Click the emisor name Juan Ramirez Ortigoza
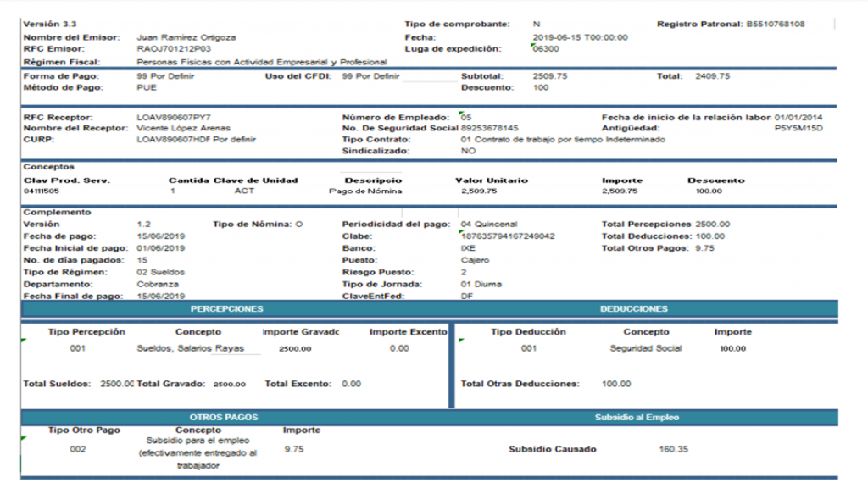The height and width of the screenshot is (488, 868). click(x=186, y=37)
